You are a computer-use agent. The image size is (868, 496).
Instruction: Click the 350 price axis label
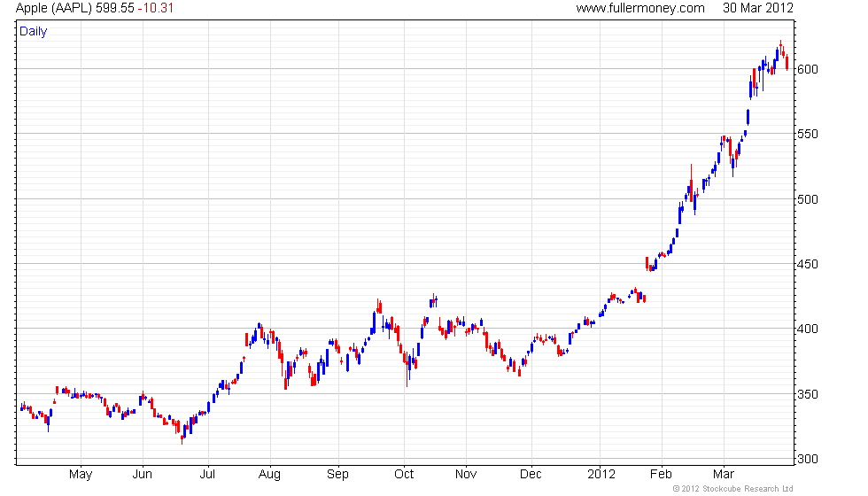click(x=807, y=394)
